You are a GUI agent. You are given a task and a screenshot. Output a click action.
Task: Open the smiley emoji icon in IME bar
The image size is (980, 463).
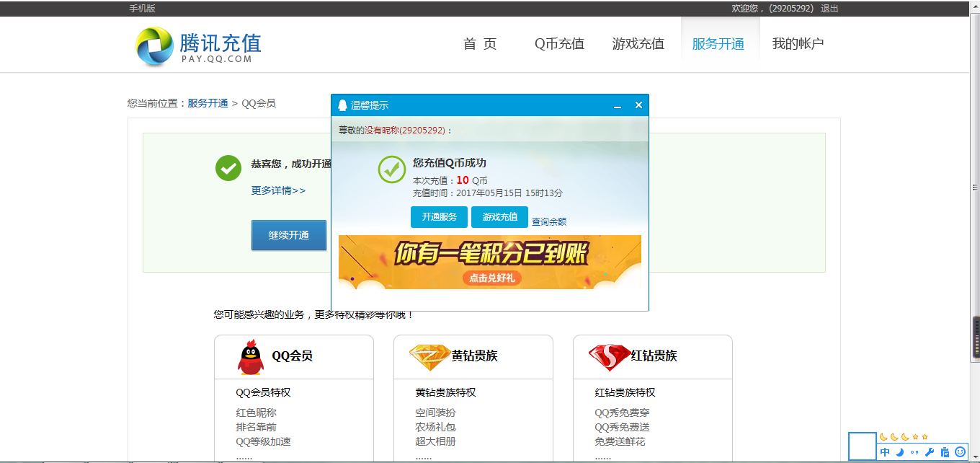960,452
